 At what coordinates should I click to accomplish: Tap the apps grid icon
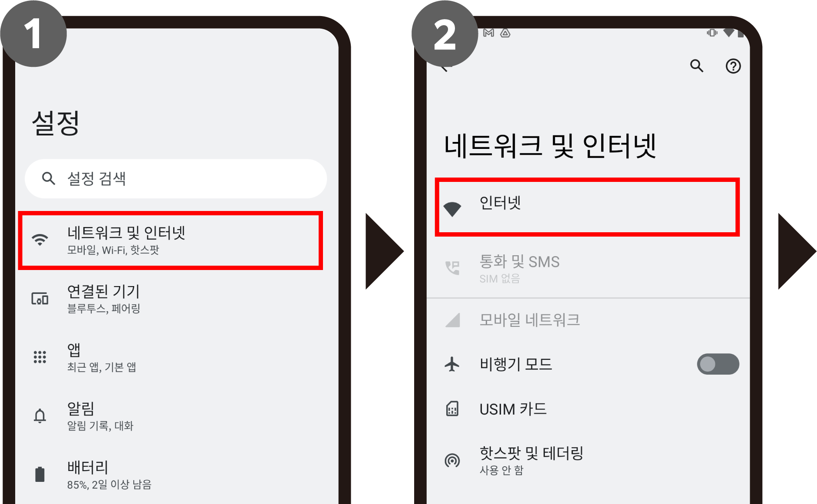coord(40,357)
